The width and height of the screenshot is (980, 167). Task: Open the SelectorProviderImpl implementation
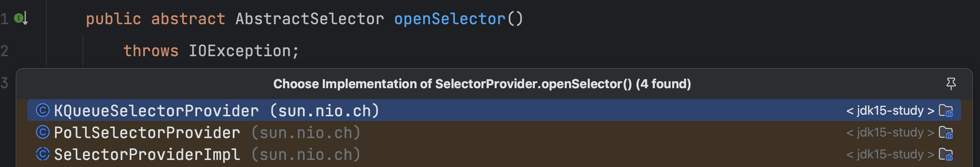coord(147,155)
